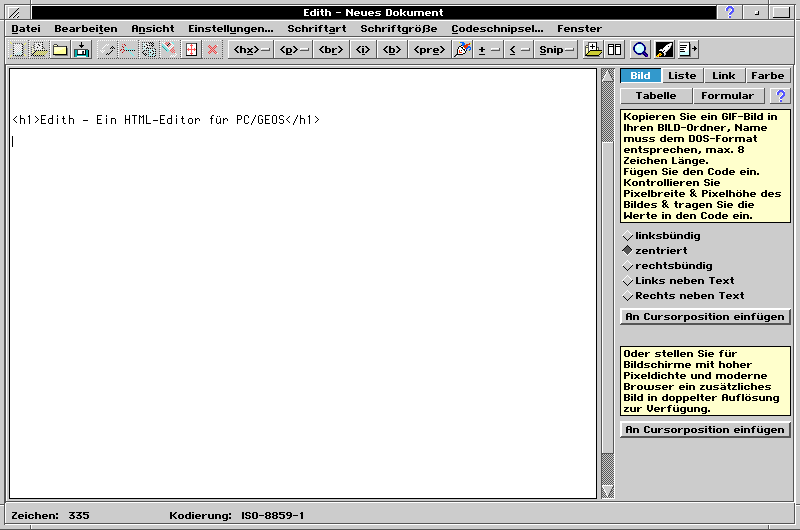This screenshot has height=530, width=800.
Task: Select the linksbündig alignment option
Action: pyautogui.click(x=628, y=236)
